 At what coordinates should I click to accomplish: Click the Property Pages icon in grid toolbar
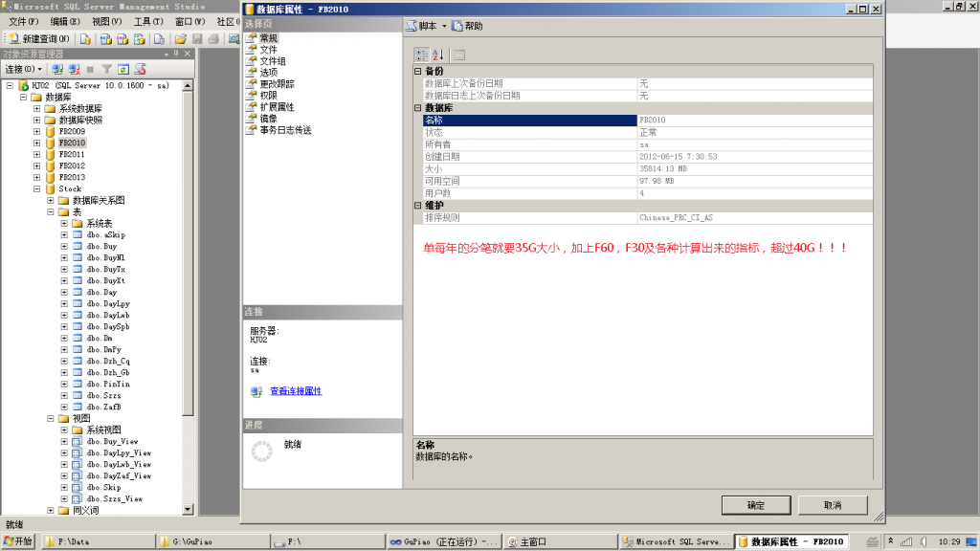(458, 55)
